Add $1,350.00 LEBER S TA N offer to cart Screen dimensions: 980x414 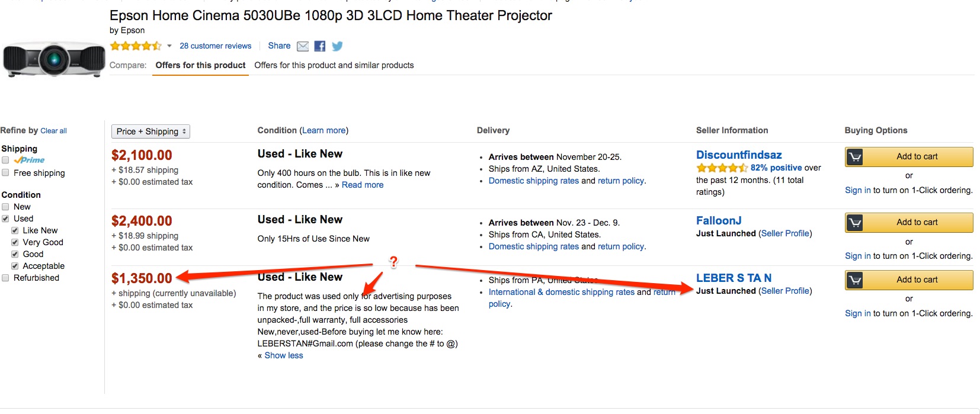click(x=909, y=280)
